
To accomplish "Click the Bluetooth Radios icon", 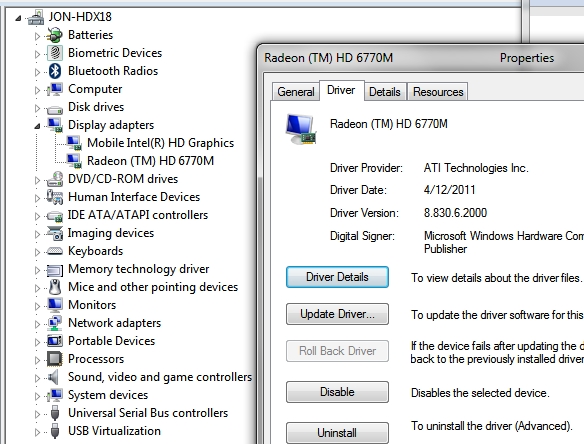I will click(55, 71).
